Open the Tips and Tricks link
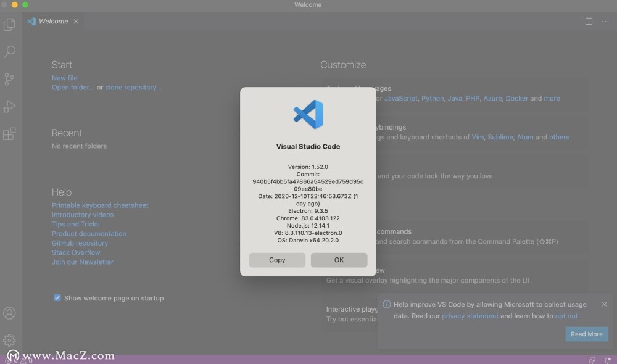Image resolution: width=617 pixels, height=364 pixels. tap(75, 225)
